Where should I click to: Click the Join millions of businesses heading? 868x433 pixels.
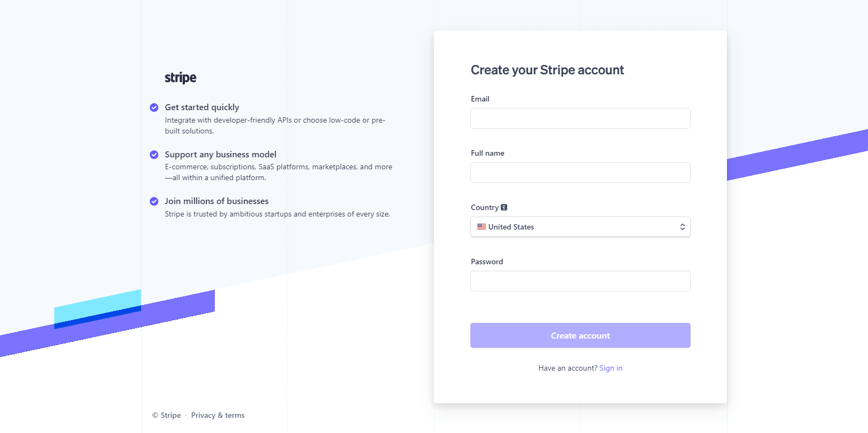point(217,201)
